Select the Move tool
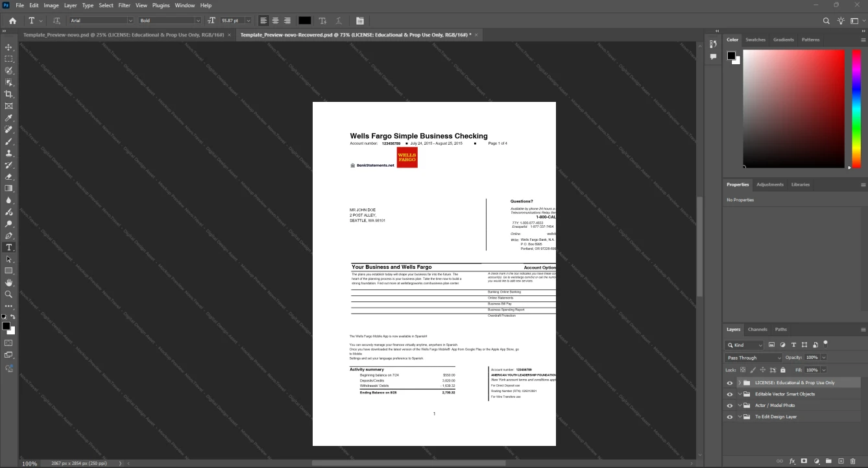Image resolution: width=868 pixels, height=468 pixels. [x=9, y=47]
